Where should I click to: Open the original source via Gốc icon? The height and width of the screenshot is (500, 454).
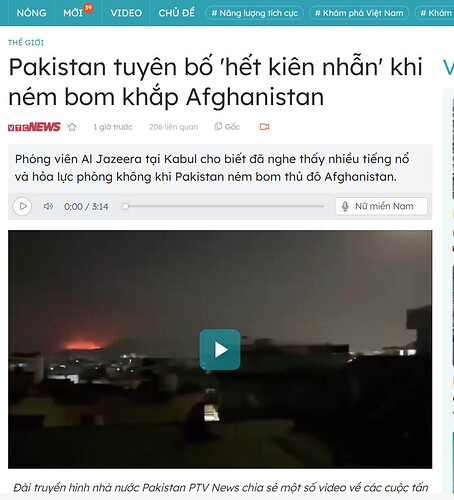[227, 127]
